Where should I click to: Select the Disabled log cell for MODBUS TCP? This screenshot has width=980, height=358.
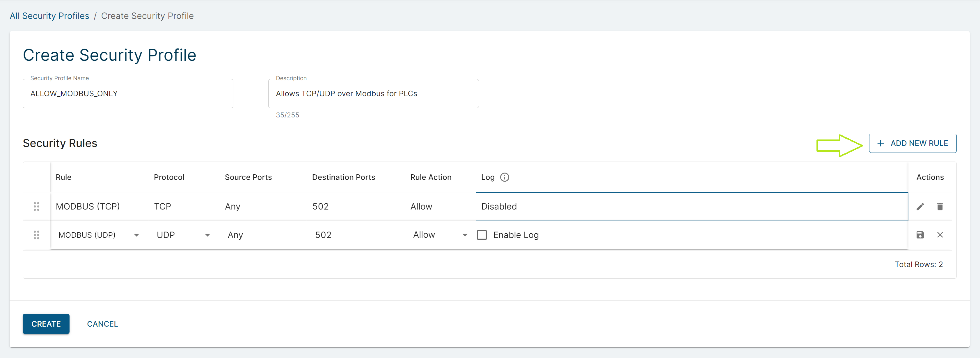point(691,206)
